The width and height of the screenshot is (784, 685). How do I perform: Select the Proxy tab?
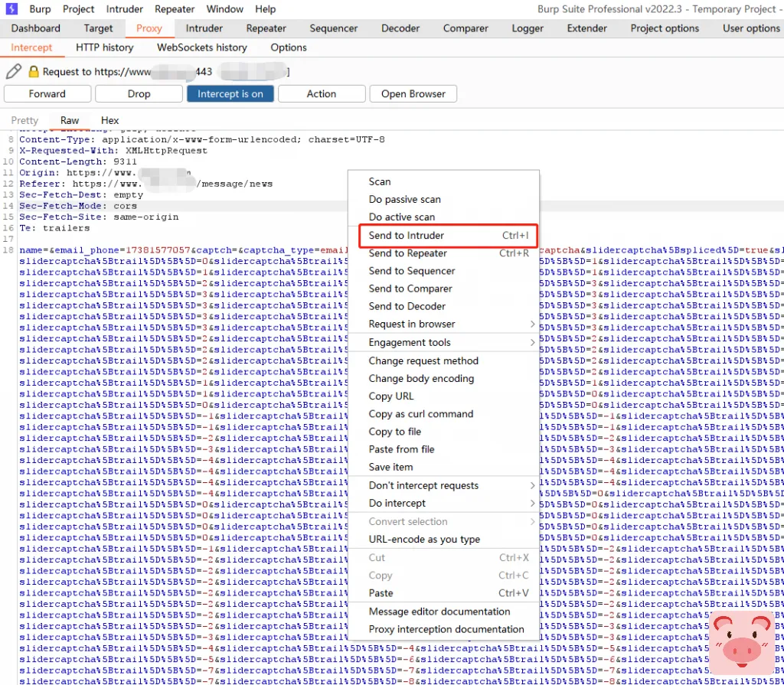(x=149, y=28)
